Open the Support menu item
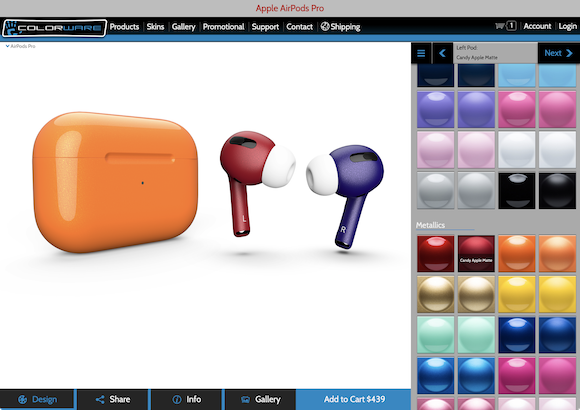The image size is (580, 410). pyautogui.click(x=265, y=27)
